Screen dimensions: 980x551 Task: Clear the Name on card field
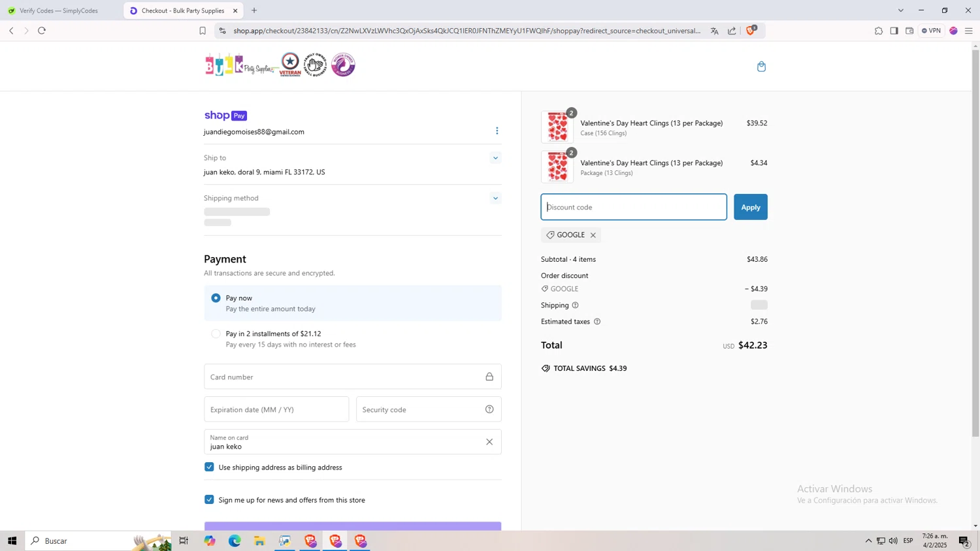pyautogui.click(x=489, y=442)
